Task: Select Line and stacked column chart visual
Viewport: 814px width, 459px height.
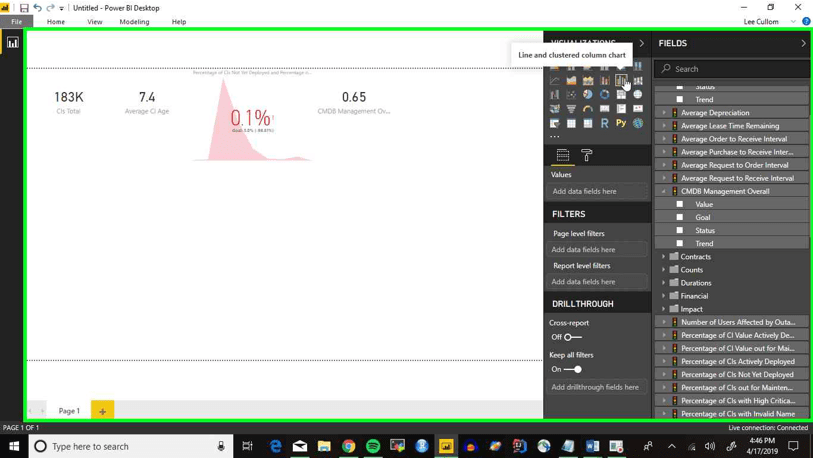Action: pyautogui.click(x=605, y=80)
